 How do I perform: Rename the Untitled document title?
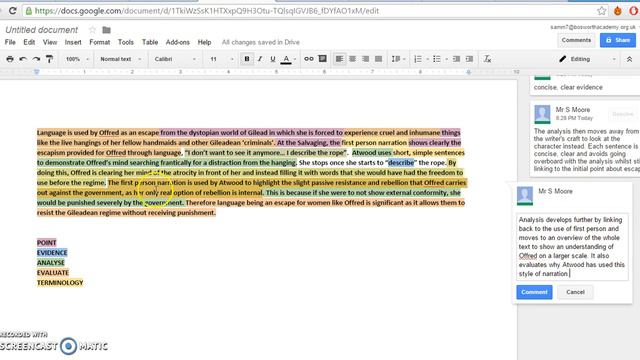tap(42, 30)
